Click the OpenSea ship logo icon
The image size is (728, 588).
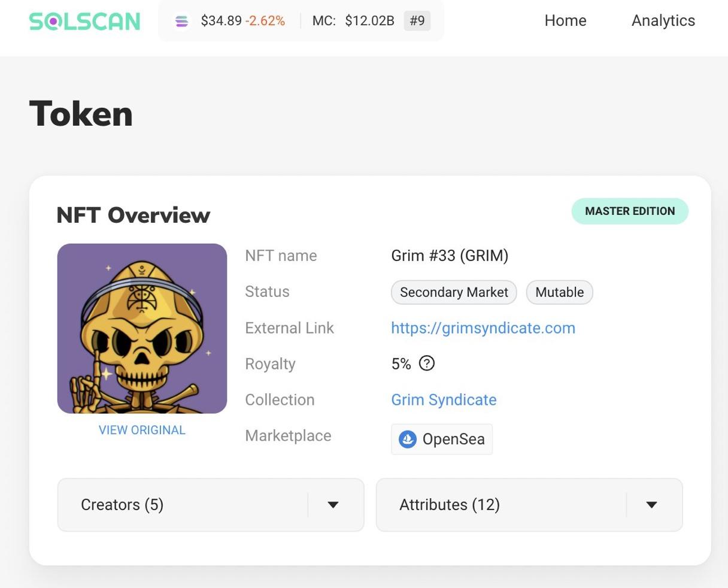[408, 439]
